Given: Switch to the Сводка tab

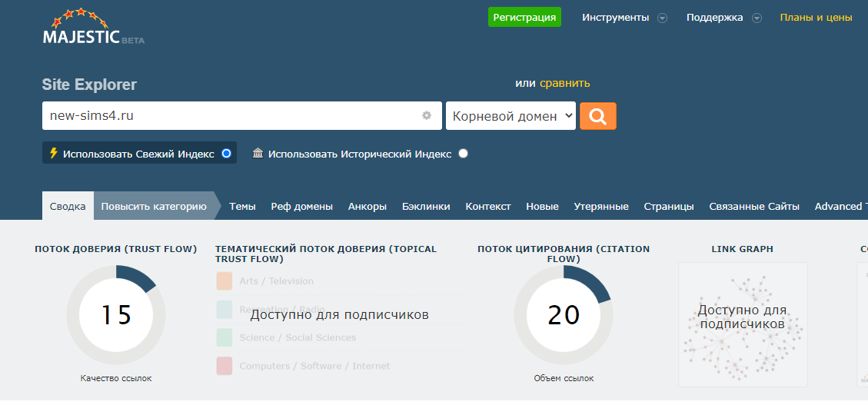Looking at the screenshot, I should tap(68, 207).
